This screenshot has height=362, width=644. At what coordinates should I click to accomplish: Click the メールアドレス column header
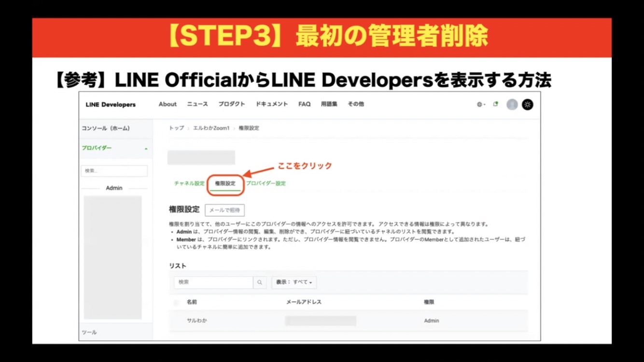click(304, 302)
